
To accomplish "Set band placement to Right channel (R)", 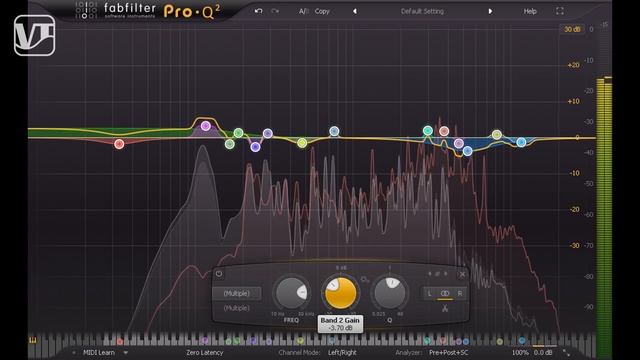I will [460, 293].
